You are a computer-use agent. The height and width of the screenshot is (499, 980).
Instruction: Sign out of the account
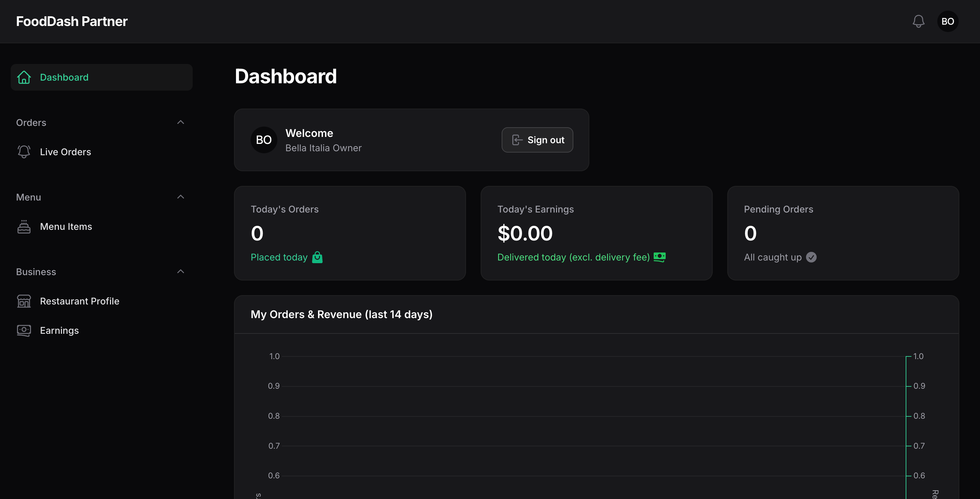click(537, 140)
